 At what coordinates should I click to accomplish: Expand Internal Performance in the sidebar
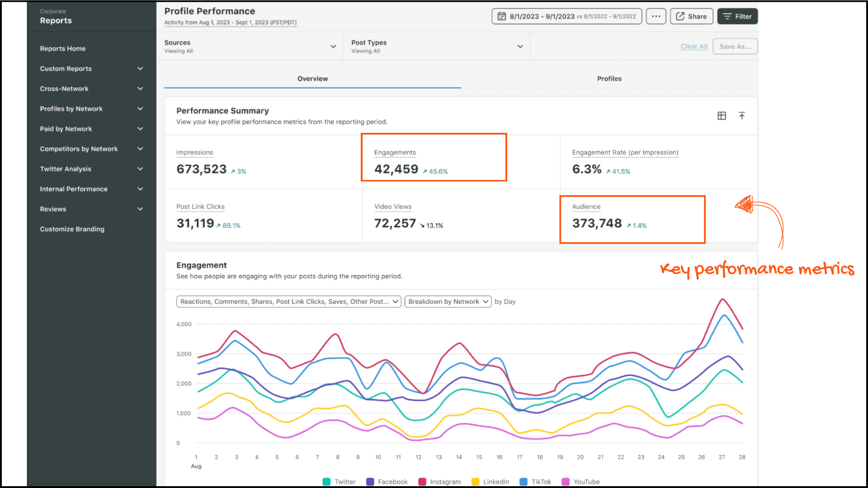[x=91, y=189]
